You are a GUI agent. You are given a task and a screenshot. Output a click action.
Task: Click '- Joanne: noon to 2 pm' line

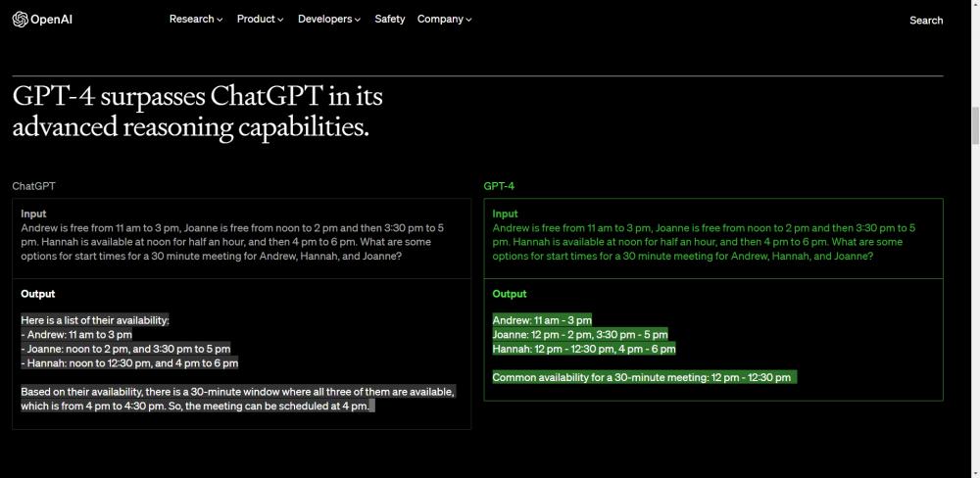pyautogui.click(x=125, y=349)
